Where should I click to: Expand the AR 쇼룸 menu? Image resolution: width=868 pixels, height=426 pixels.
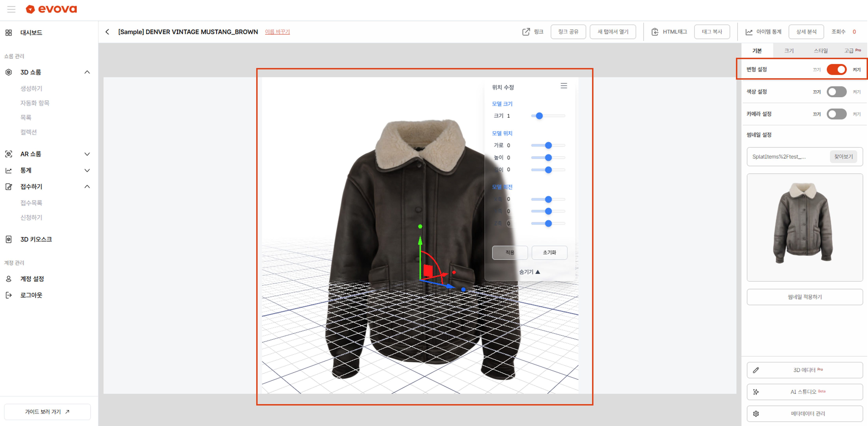click(87, 154)
